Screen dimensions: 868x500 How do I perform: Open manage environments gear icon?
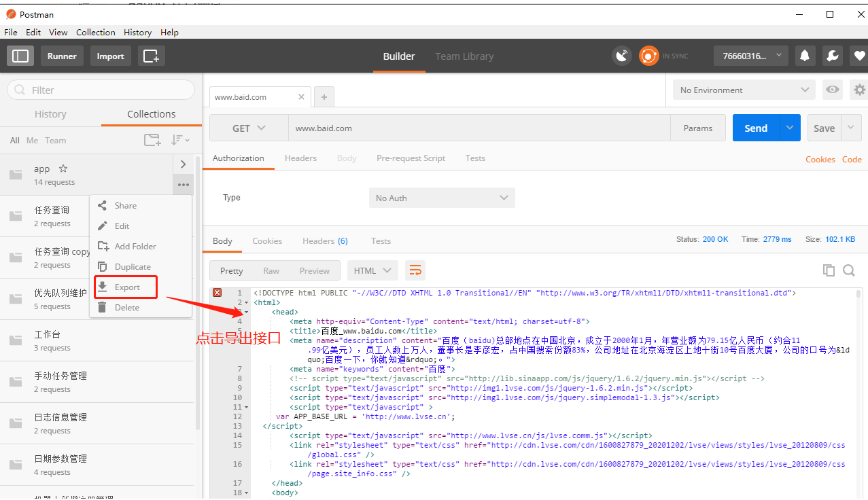click(860, 90)
